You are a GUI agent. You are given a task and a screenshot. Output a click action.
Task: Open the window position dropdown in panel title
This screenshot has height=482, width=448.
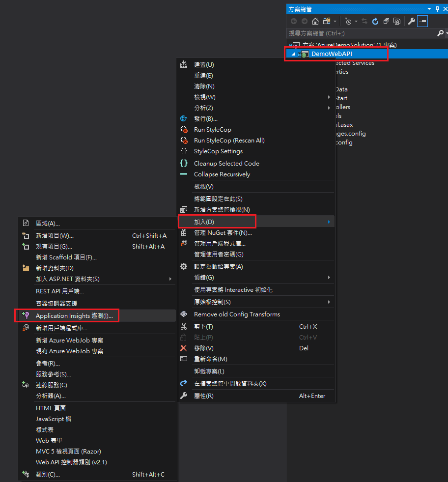(430, 9)
